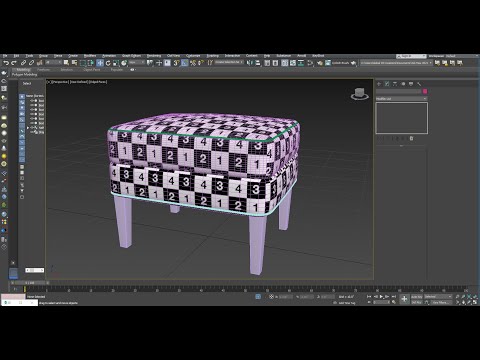Show the Ribbon toggle icon
Screen dimensions: 480x360
[x=285, y=63]
